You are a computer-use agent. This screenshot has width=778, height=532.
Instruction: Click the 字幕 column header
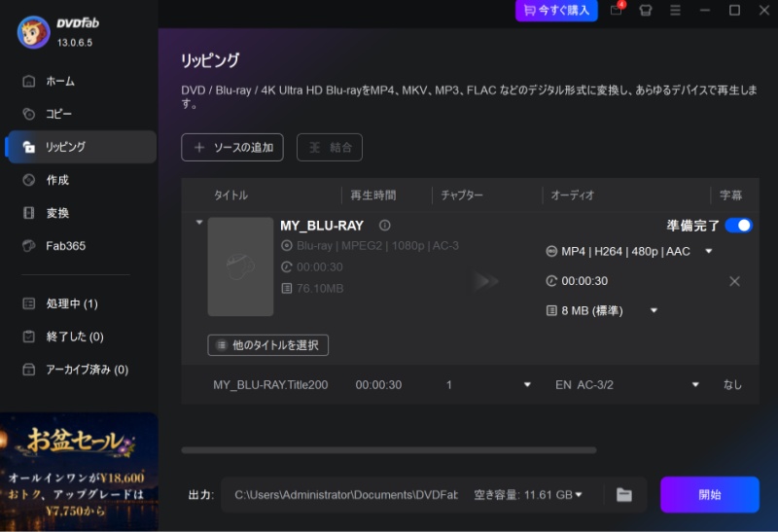coord(731,195)
